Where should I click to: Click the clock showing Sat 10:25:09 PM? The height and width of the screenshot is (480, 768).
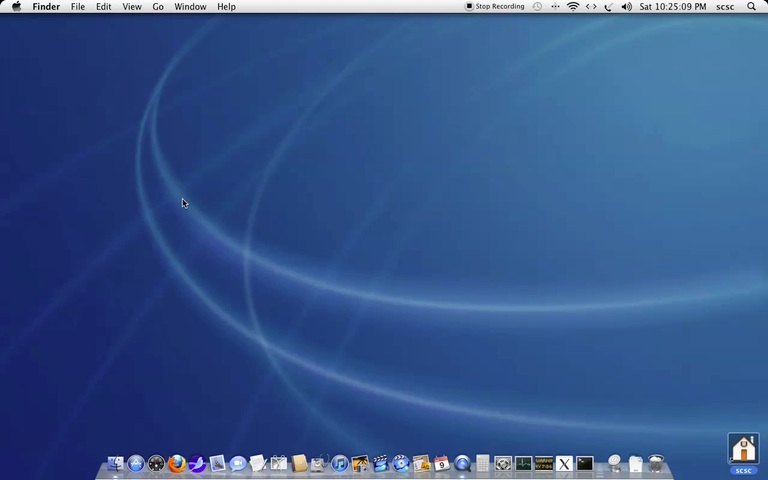(672, 6)
